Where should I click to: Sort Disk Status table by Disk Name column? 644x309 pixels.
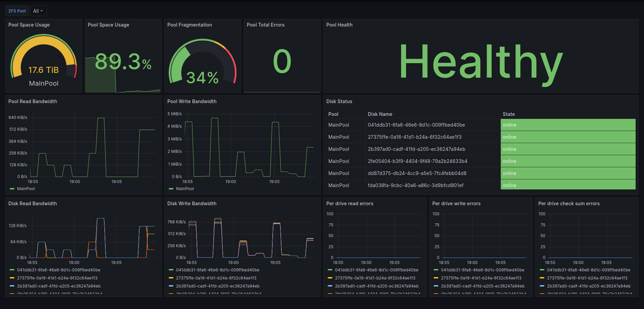(x=380, y=114)
